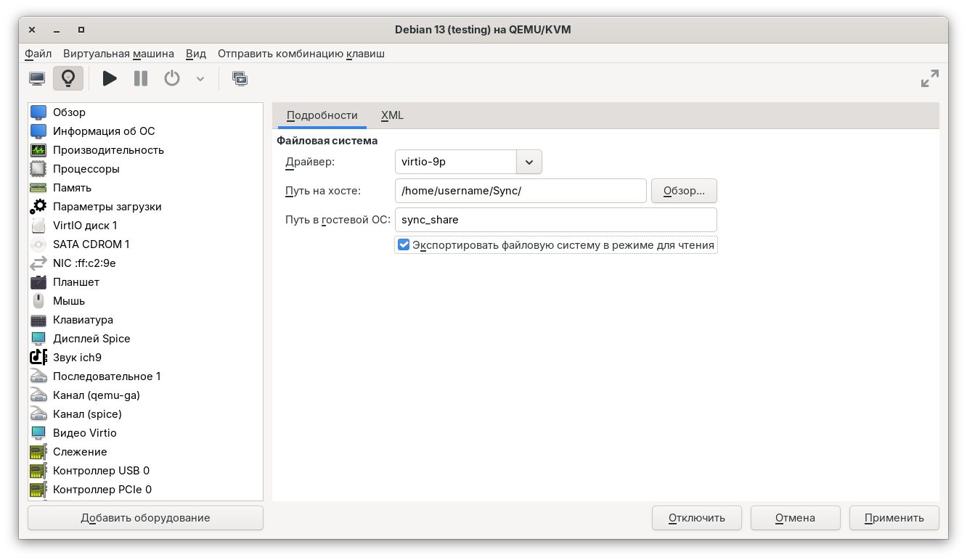Pause the virtual machine

141,78
